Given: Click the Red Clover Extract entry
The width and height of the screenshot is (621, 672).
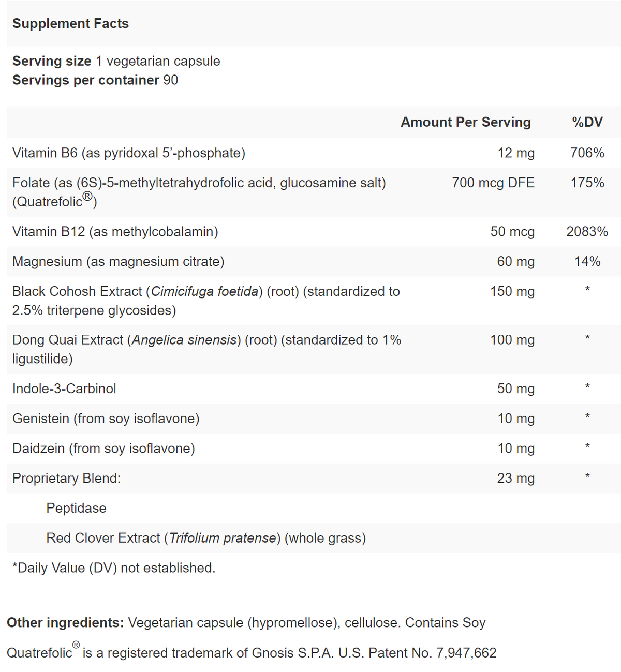Looking at the screenshot, I should click(206, 539).
